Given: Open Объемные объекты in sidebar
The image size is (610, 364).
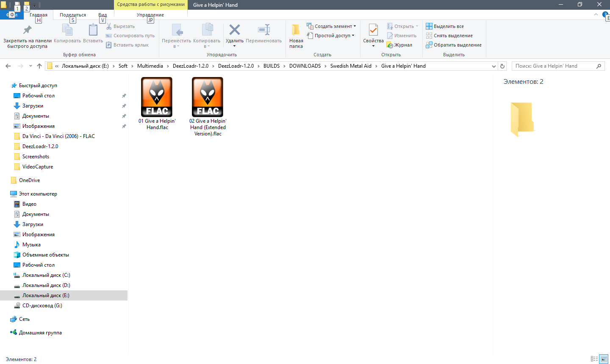Looking at the screenshot, I should click(x=45, y=255).
